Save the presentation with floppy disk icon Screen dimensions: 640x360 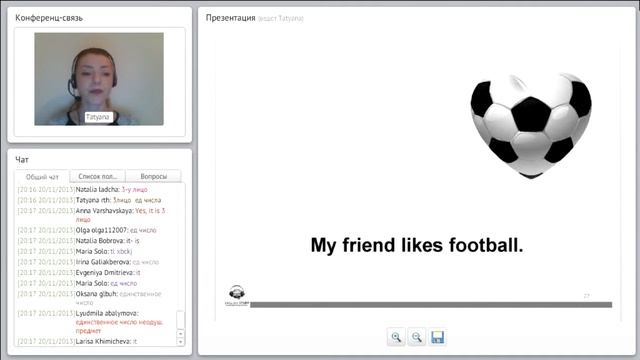[x=437, y=337]
